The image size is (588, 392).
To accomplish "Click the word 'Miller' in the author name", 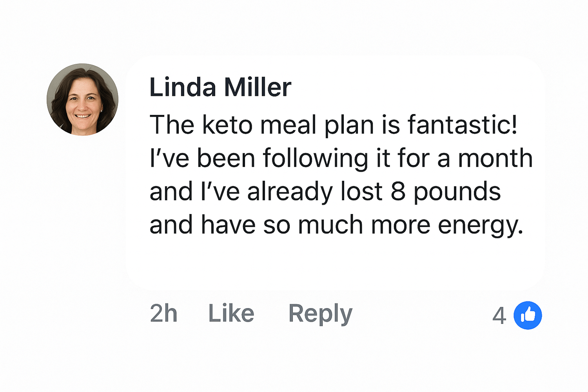I will coord(258,87).
